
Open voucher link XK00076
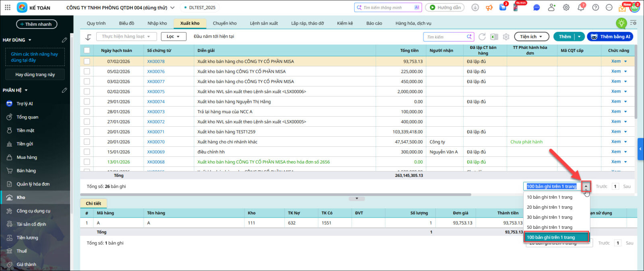coord(156,72)
